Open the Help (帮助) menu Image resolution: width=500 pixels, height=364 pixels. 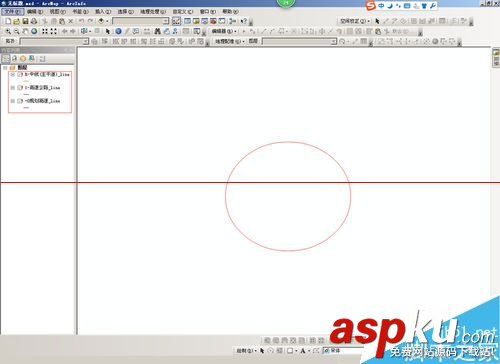point(230,11)
